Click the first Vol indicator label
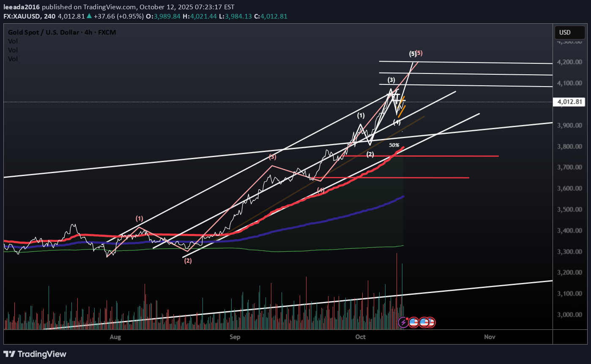591x364 pixels. (13, 41)
